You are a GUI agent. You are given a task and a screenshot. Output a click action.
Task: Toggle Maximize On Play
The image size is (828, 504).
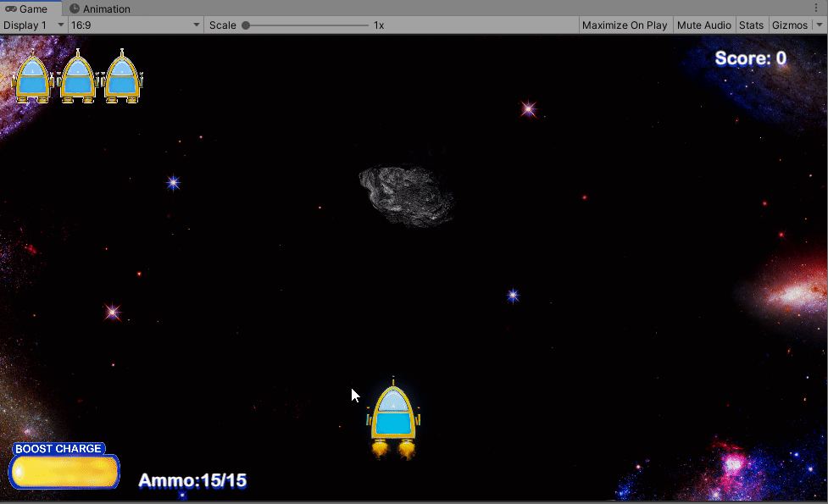click(625, 25)
